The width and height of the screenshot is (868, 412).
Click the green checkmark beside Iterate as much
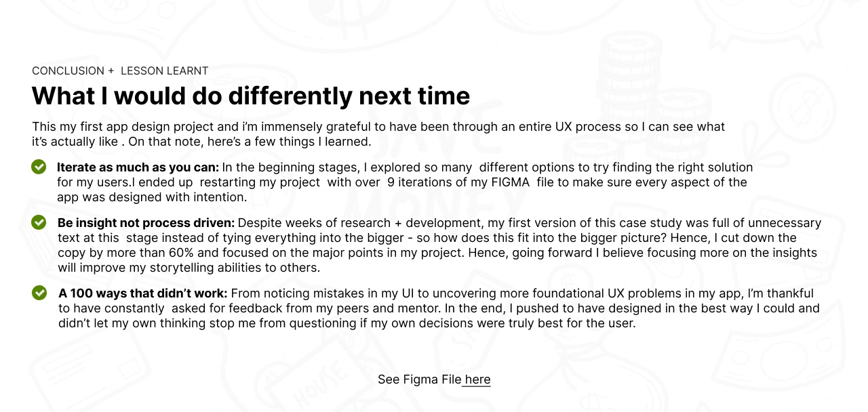click(39, 167)
